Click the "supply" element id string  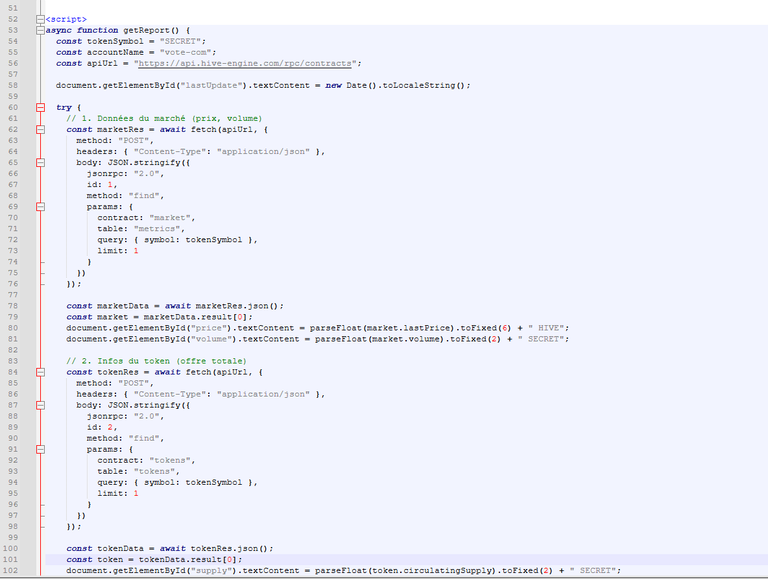212,571
